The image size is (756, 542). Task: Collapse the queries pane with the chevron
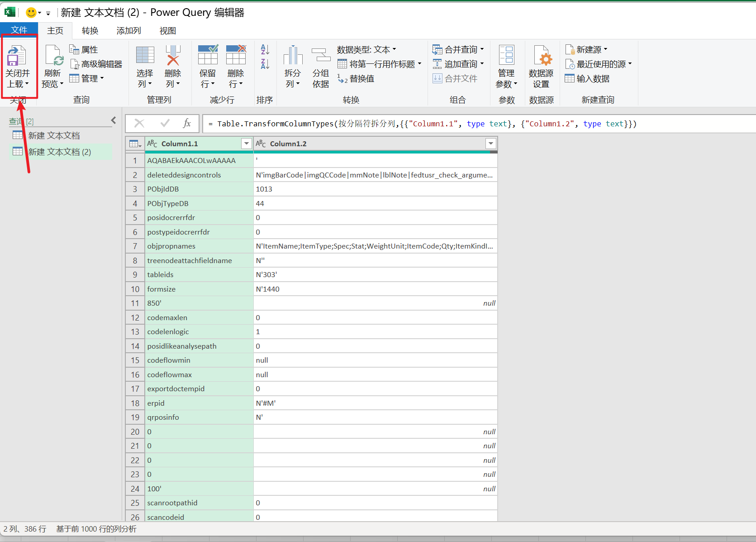tap(114, 120)
